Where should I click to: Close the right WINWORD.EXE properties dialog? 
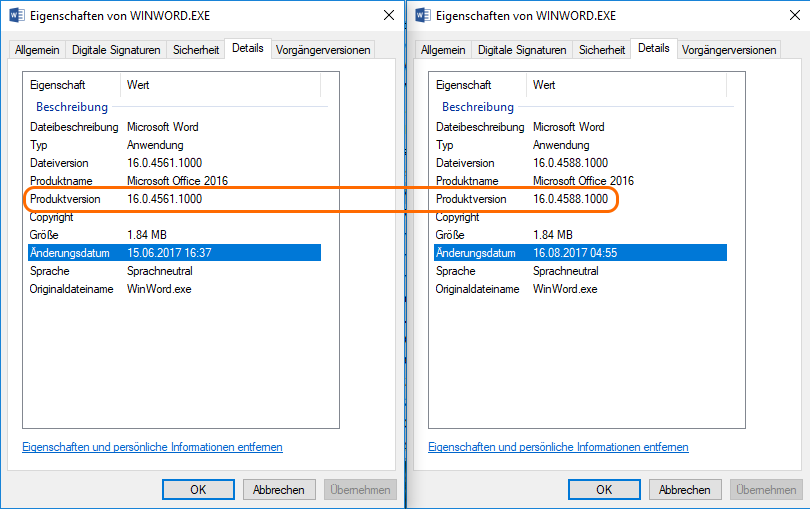click(793, 15)
